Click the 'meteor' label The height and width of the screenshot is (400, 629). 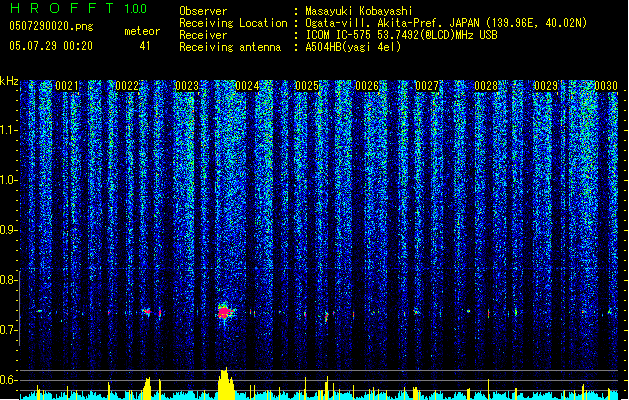(142, 31)
